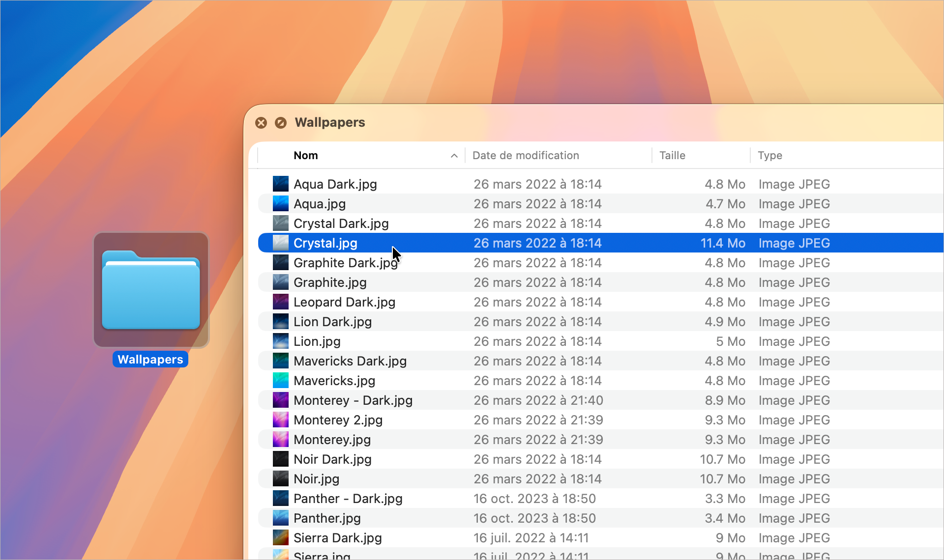Select the Mavericks.jpg teal thumbnail icon
944x560 pixels.
tap(281, 381)
